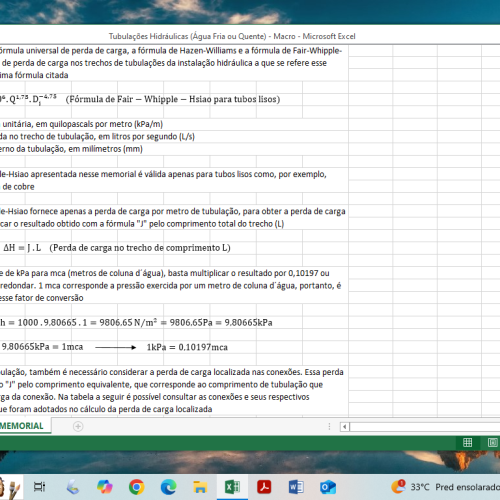500x500 pixels.
Task: Switch to Normal view in status bar
Action: [467, 442]
